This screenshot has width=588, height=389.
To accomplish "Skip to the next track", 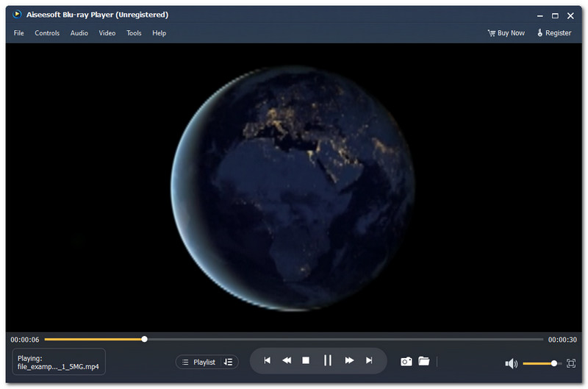I will [369, 360].
